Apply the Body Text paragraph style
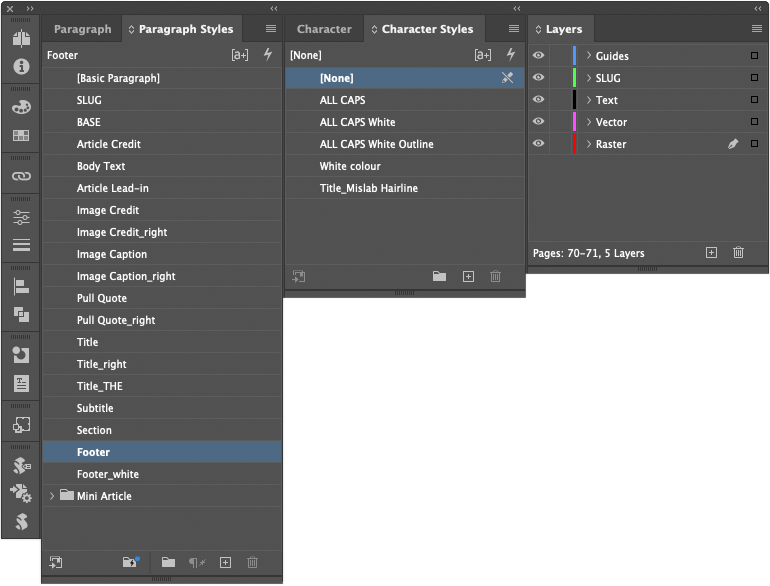This screenshot has width=770, height=586. click(162, 166)
